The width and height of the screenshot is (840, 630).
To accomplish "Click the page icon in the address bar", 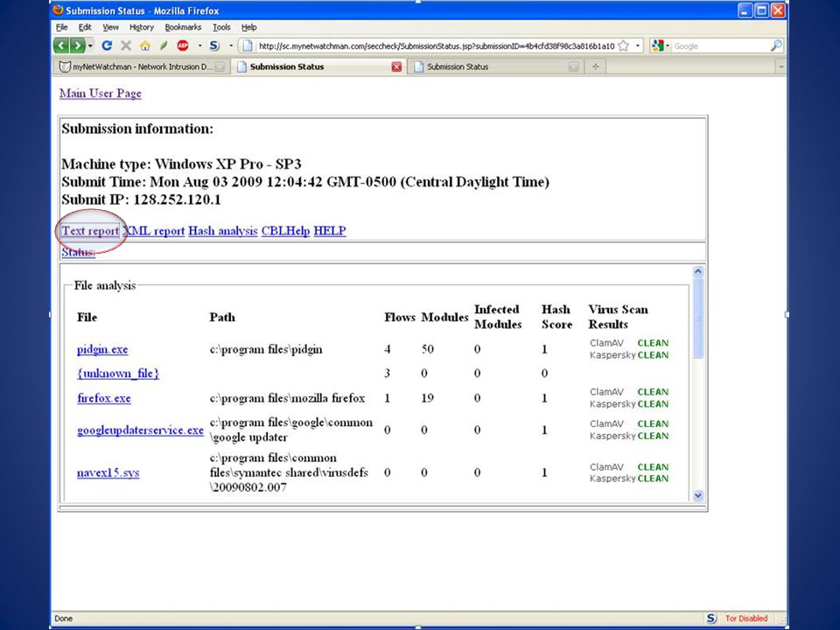I will coord(247,46).
